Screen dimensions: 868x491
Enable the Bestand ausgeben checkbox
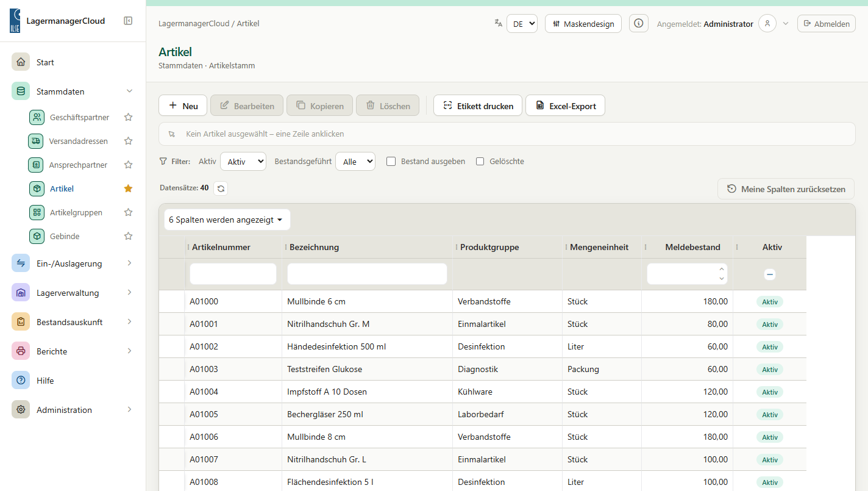tap(391, 162)
